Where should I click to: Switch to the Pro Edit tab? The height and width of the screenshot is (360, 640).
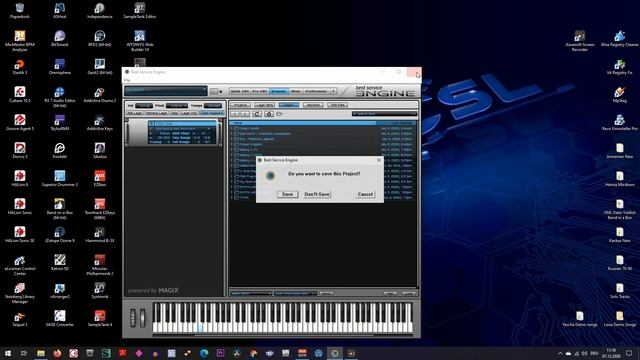[260, 91]
